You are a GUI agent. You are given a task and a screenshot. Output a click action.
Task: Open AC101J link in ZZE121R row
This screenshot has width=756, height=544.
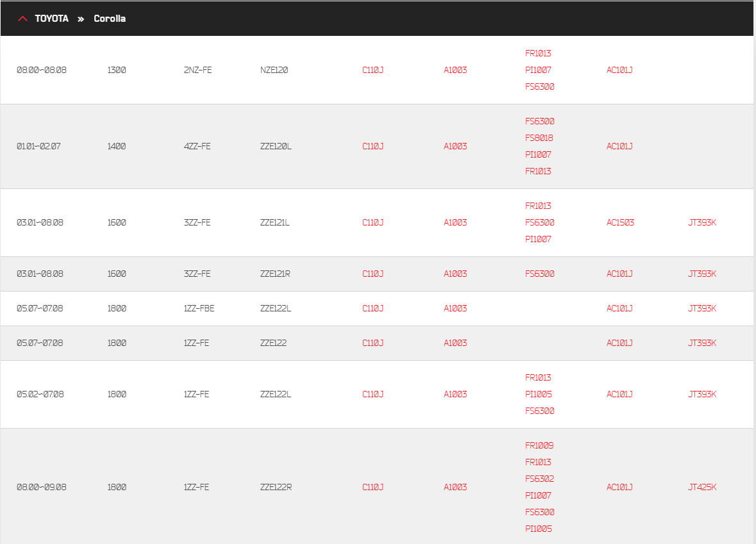[619, 274]
